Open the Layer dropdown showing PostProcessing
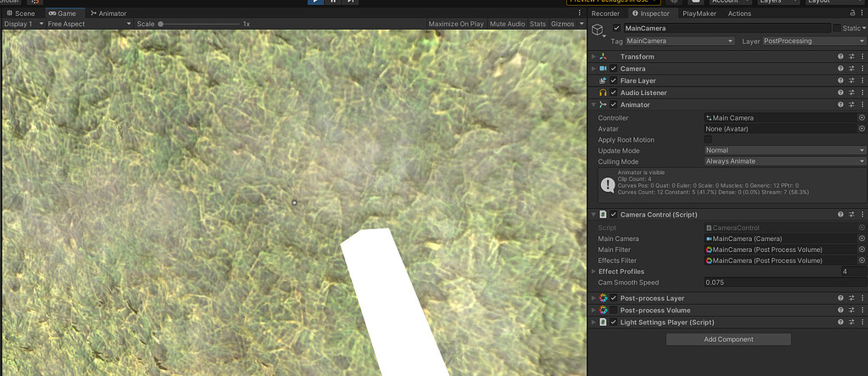Viewport: 868px width, 376px height. click(815, 41)
